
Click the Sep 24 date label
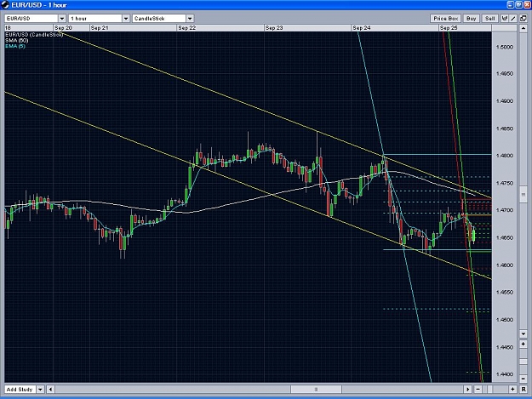[x=362, y=28]
